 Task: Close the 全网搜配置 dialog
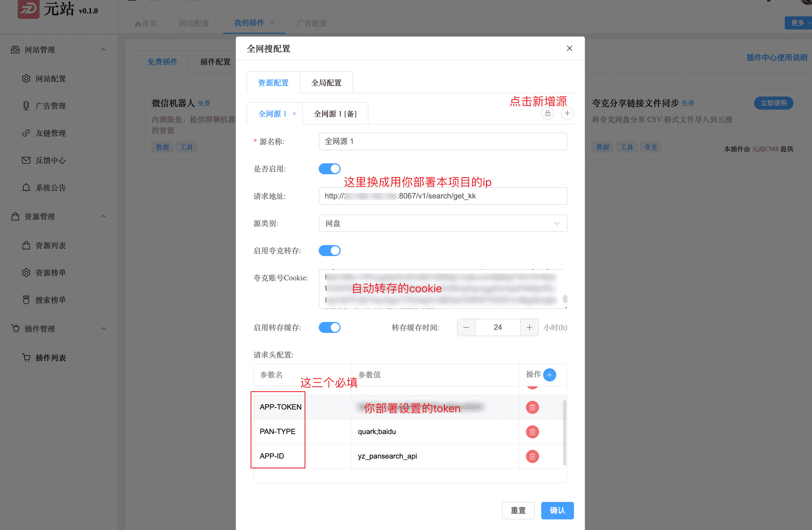coord(569,49)
